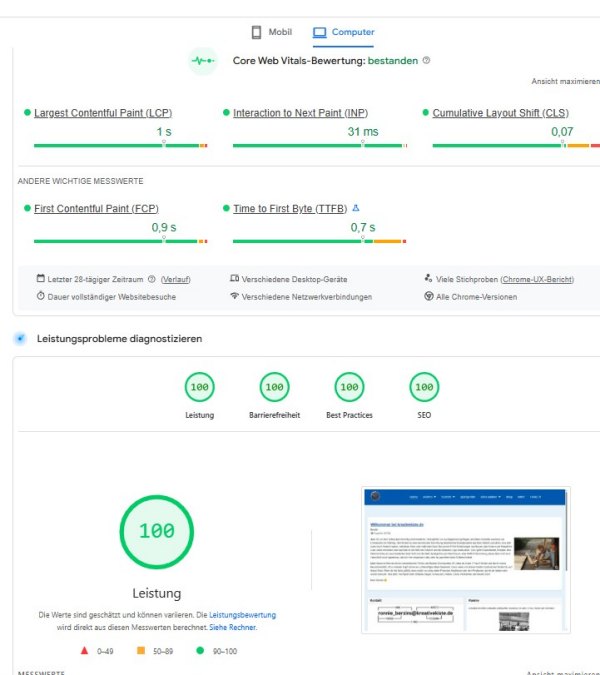Click the website screenshot thumbnail
This screenshot has height=675, width=600.
coord(464,559)
